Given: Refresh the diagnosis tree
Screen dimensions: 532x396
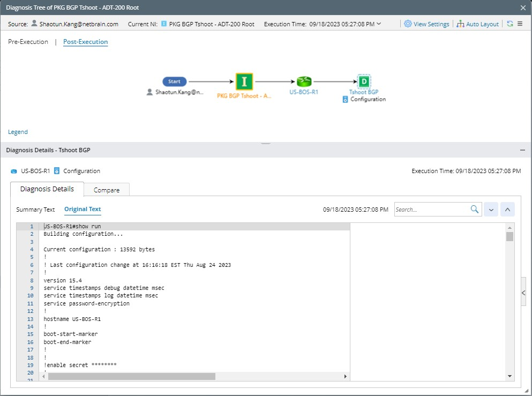Looking at the screenshot, I should click(x=510, y=24).
